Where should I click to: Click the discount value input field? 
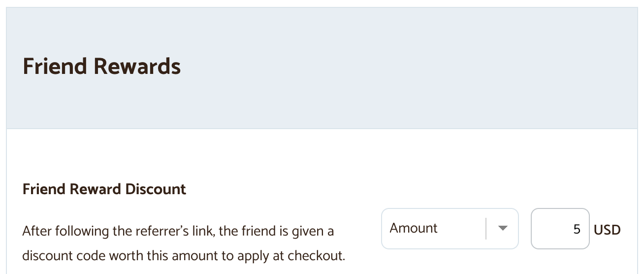point(560,229)
